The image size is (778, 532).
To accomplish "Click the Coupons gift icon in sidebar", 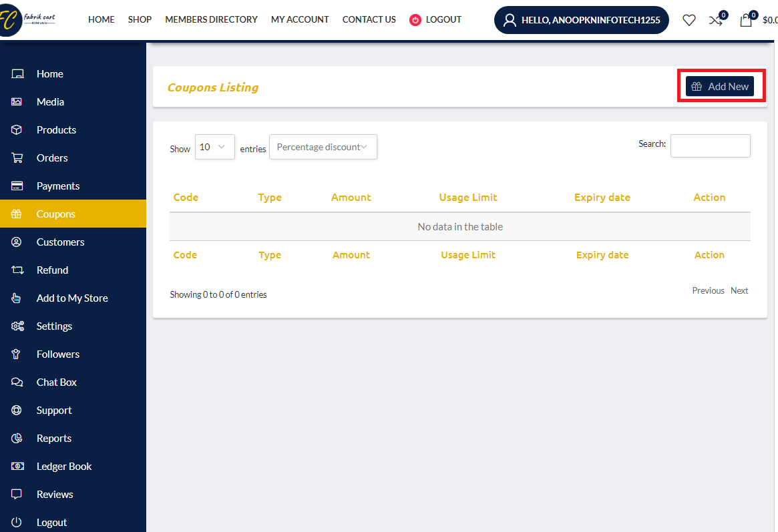I will 17,214.
